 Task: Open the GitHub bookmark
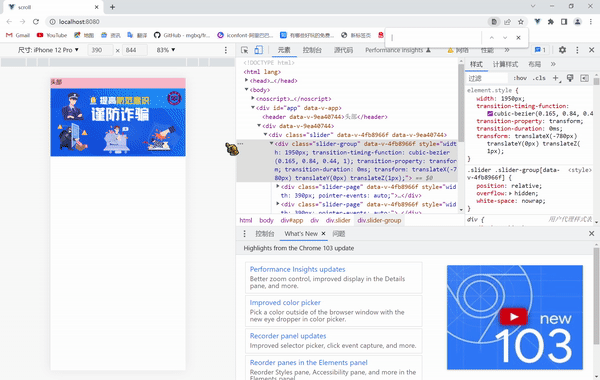click(x=182, y=35)
